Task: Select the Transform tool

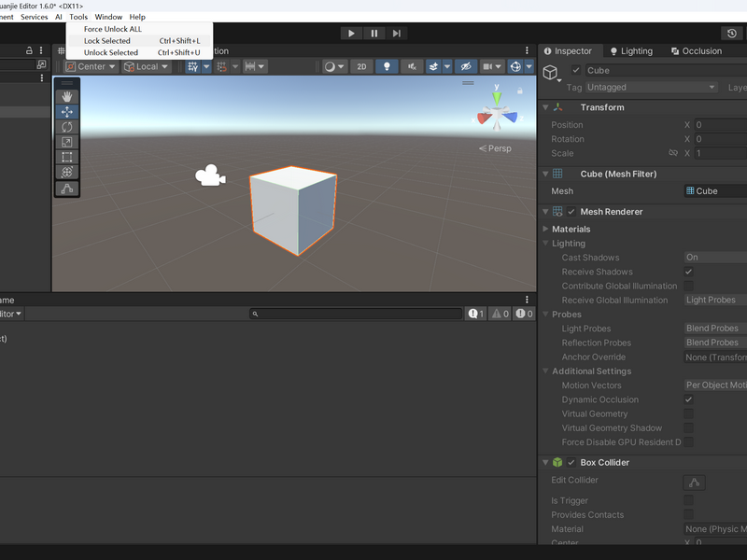Action: tap(66, 172)
